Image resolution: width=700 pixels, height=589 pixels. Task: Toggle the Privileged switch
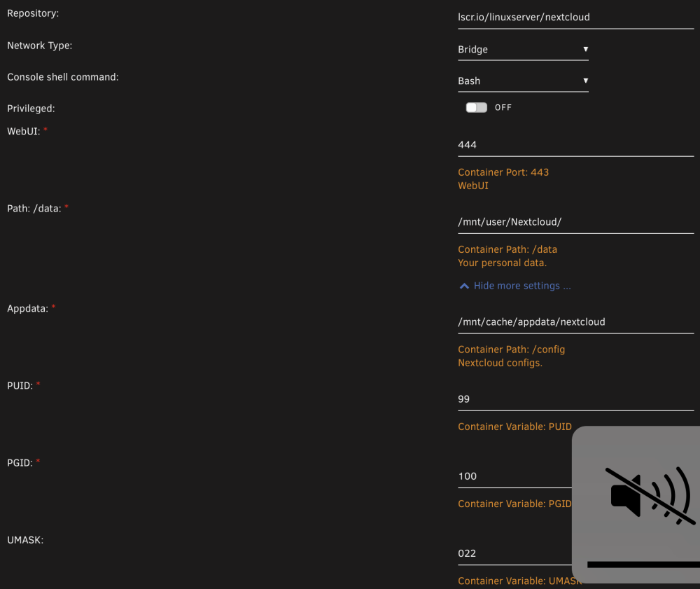[x=476, y=108]
